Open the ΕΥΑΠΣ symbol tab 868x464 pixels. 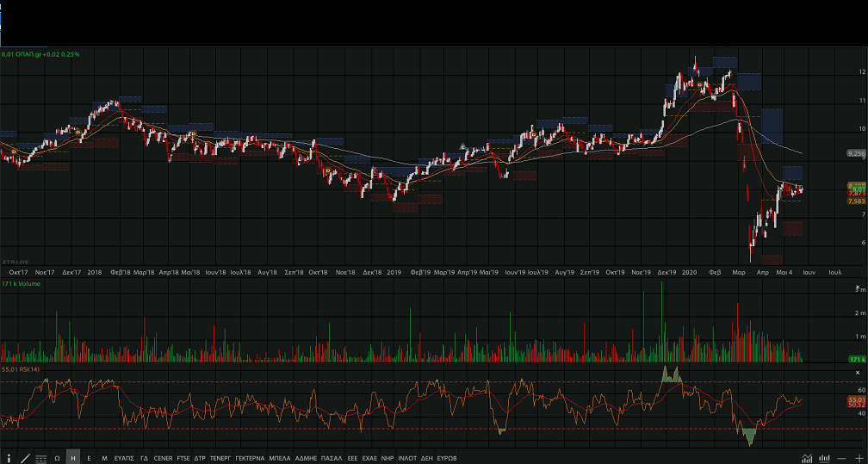(124, 458)
